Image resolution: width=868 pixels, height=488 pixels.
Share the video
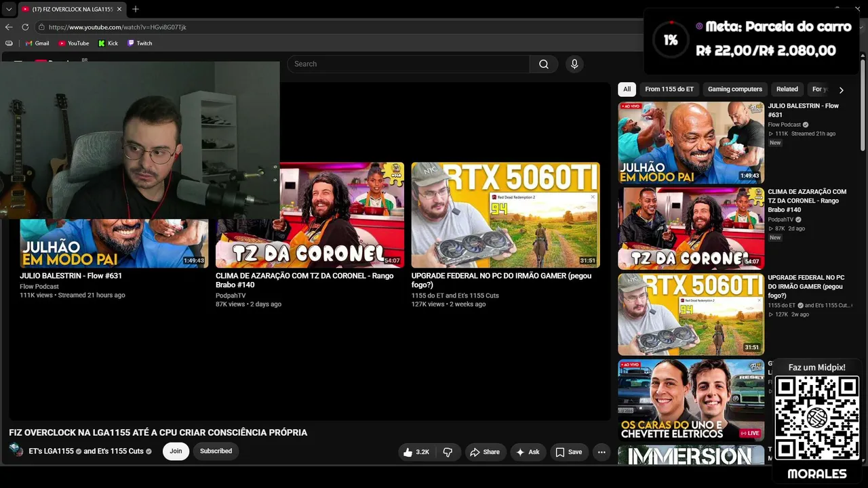pos(485,452)
